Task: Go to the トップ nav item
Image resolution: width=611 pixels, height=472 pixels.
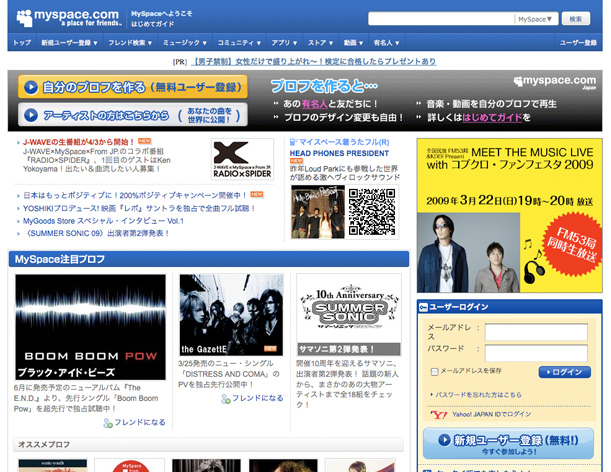Action: 22,42
